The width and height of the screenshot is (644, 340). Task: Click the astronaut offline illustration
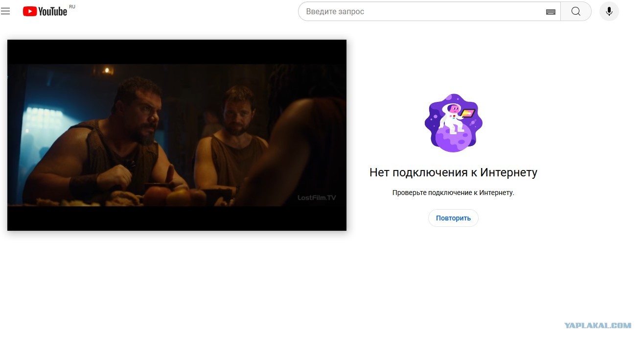(x=453, y=122)
